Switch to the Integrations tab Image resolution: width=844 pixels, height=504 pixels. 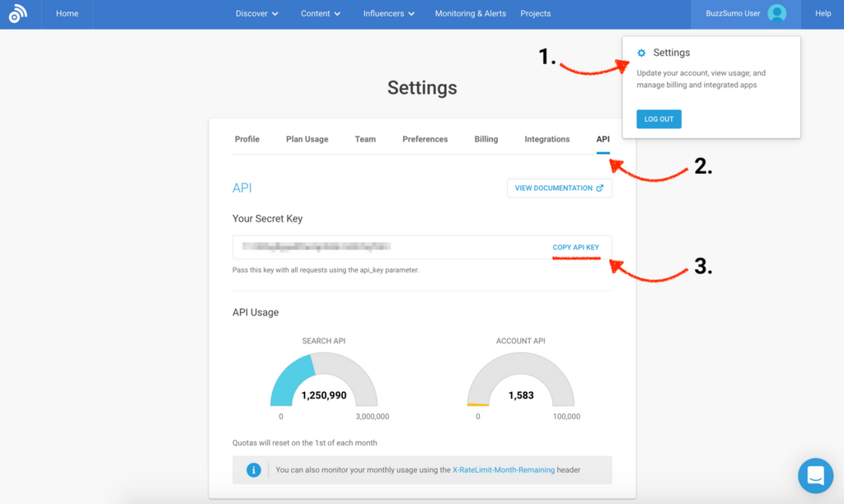547,139
